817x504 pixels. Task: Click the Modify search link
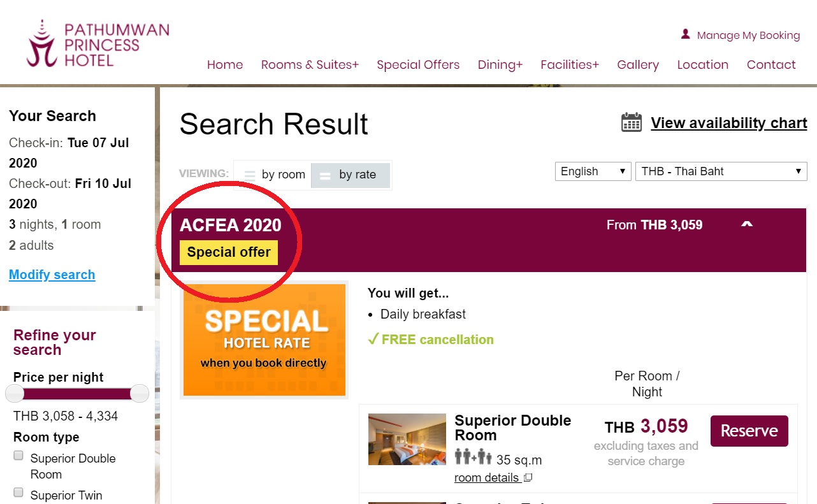(52, 275)
